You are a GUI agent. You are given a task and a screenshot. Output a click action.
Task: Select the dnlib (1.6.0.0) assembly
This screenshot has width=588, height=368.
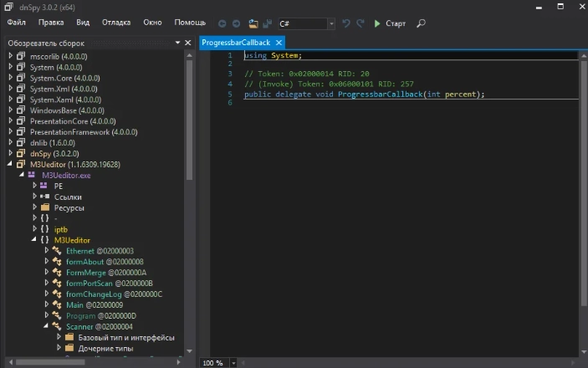tap(53, 142)
